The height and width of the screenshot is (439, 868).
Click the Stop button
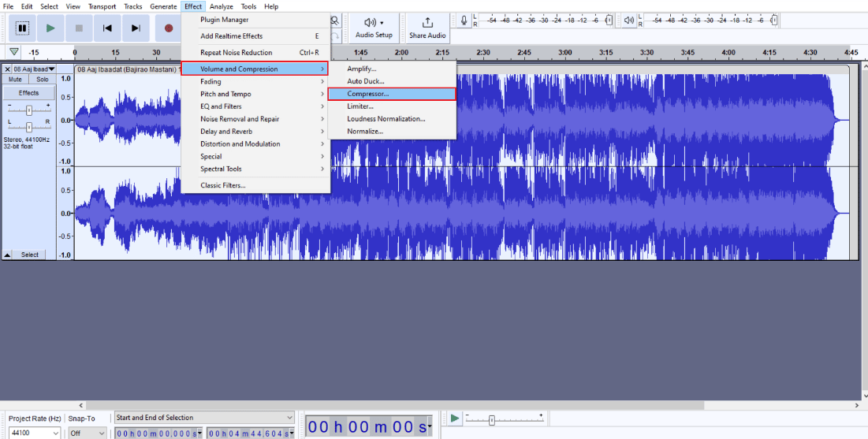[x=79, y=28]
